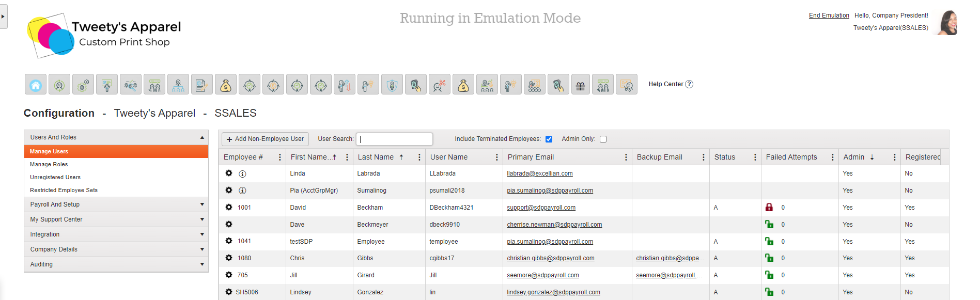
Task: Open the Primary Email column options menu
Action: click(x=626, y=157)
